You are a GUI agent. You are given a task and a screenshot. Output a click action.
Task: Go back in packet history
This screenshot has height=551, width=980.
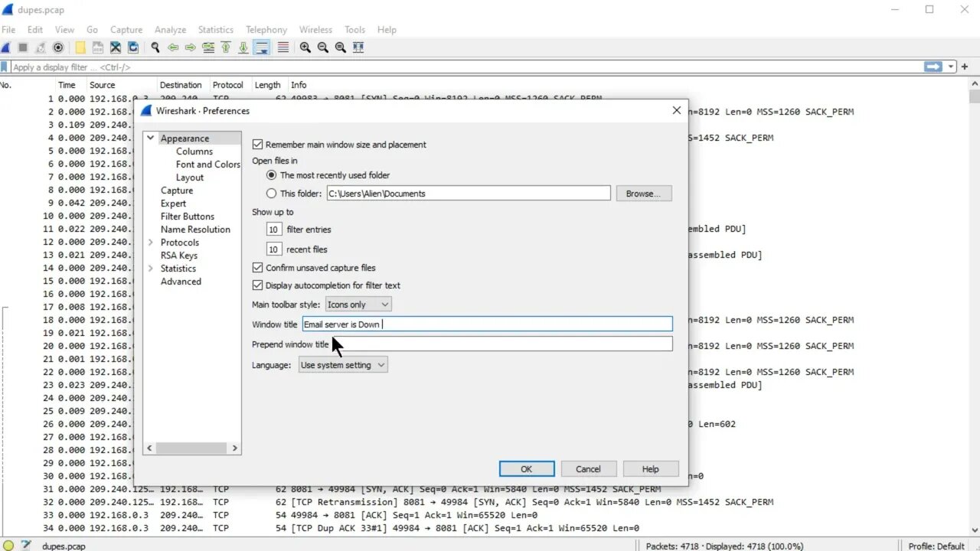click(173, 47)
